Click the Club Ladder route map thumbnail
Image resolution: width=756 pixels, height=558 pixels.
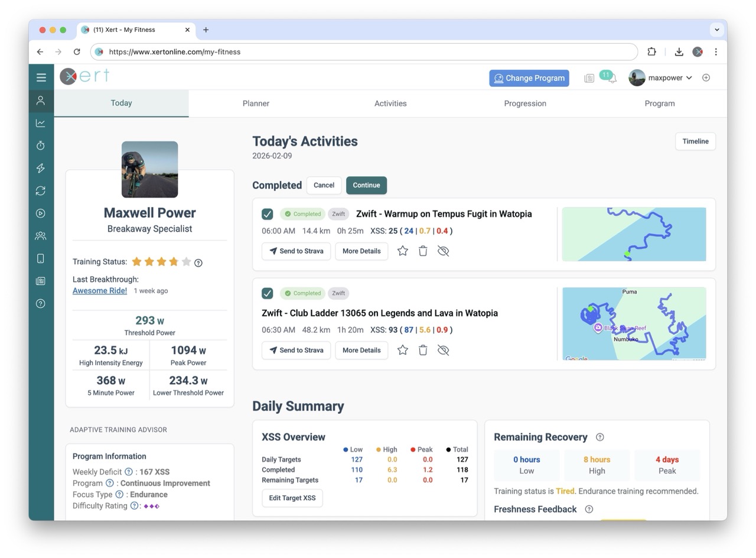[x=634, y=324]
